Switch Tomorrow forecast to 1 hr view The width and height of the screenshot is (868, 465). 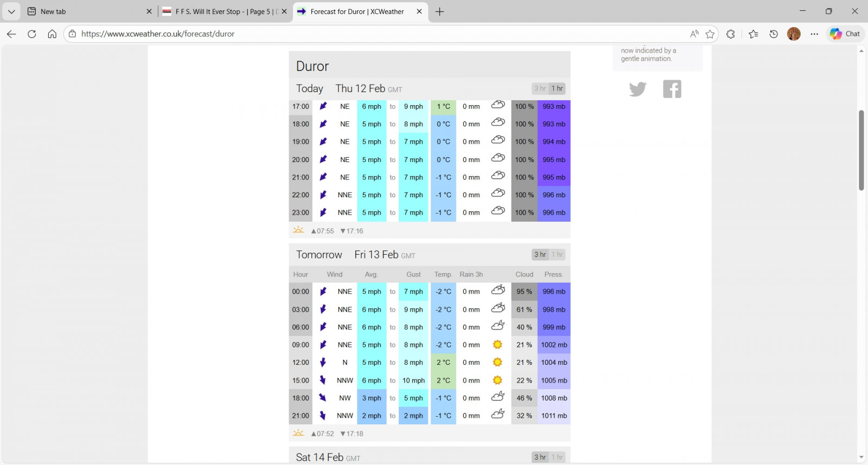pyautogui.click(x=557, y=255)
